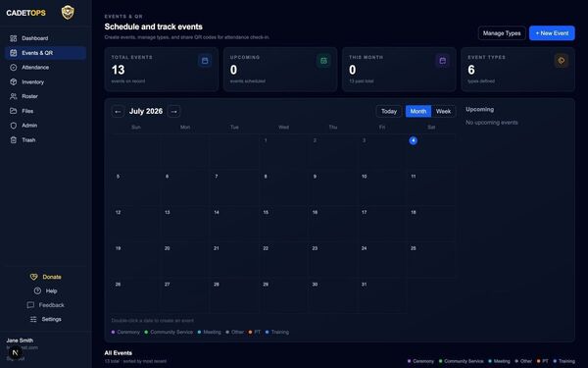Switch calendar to Month view
The height and width of the screenshot is (368, 588).
418,111
